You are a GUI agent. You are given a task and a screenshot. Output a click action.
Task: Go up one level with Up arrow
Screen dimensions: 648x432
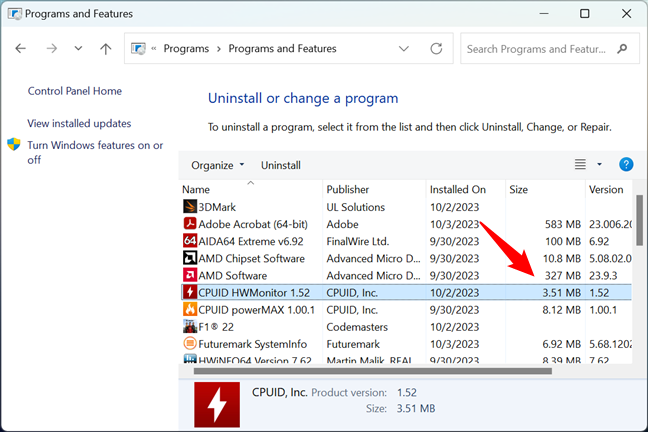pyautogui.click(x=106, y=49)
